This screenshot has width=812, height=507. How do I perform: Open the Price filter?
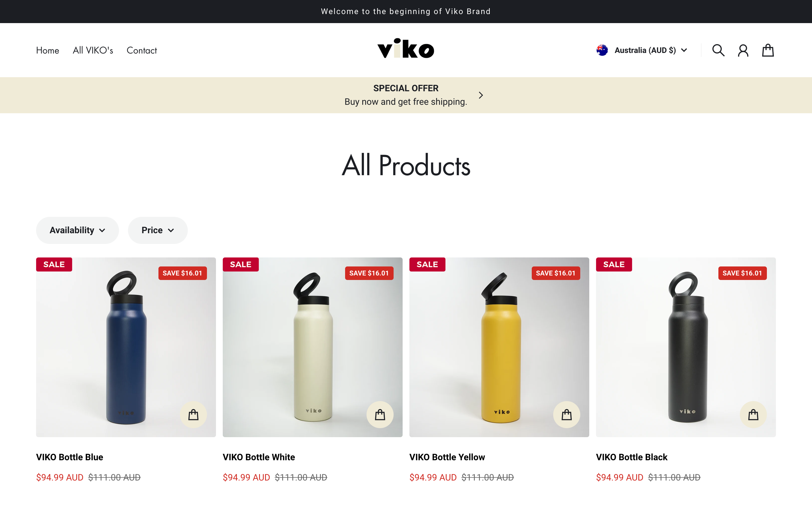click(x=158, y=230)
